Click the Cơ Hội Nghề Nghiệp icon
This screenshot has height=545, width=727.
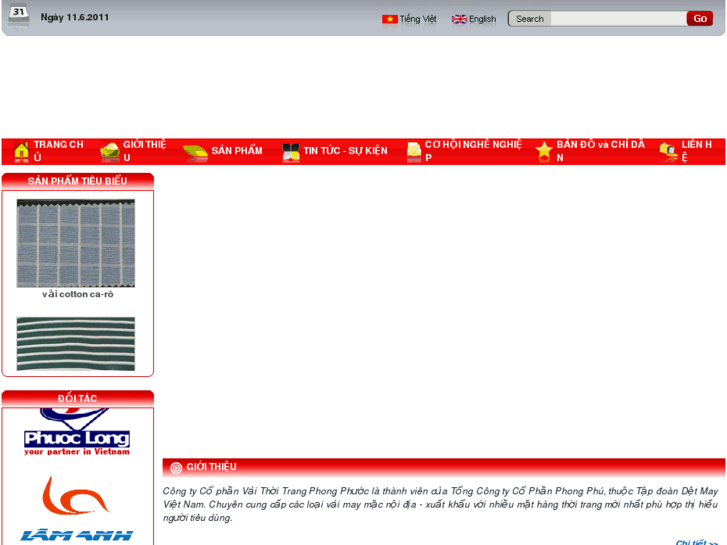tap(414, 152)
